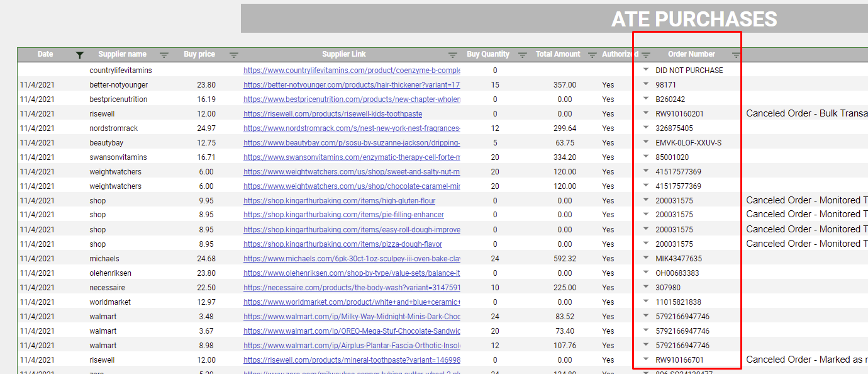Open the weightwatchers chocolate-caramel link
868x374 pixels.
click(352, 186)
